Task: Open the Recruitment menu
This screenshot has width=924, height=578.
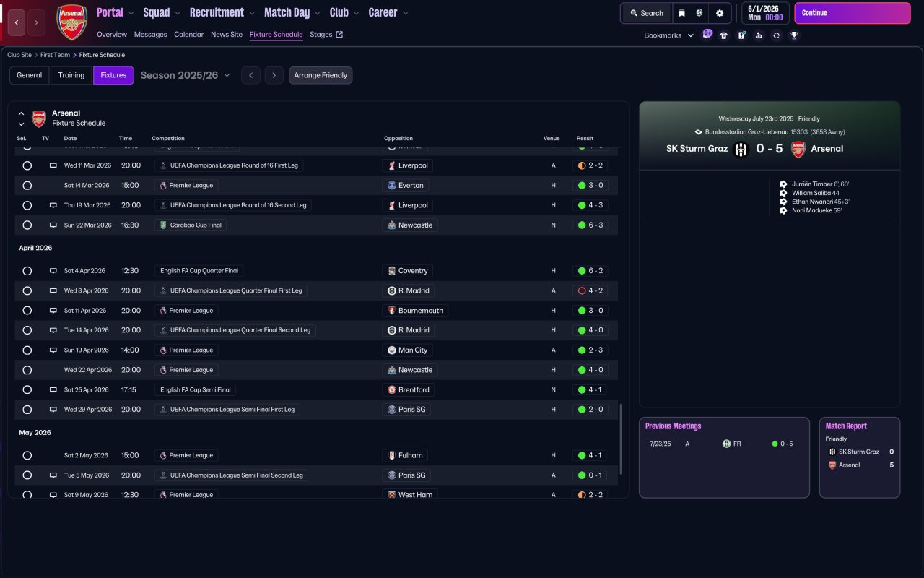Action: [222, 12]
